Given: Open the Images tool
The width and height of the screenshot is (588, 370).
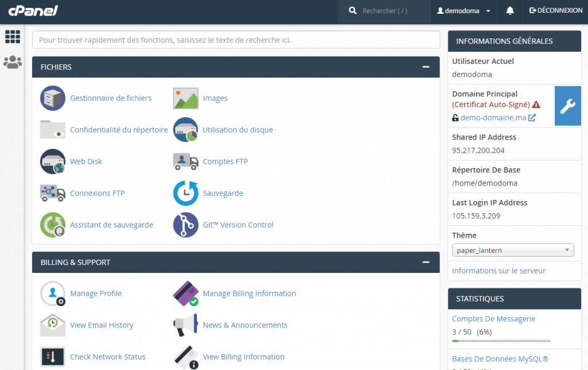Looking at the screenshot, I should 215,98.
